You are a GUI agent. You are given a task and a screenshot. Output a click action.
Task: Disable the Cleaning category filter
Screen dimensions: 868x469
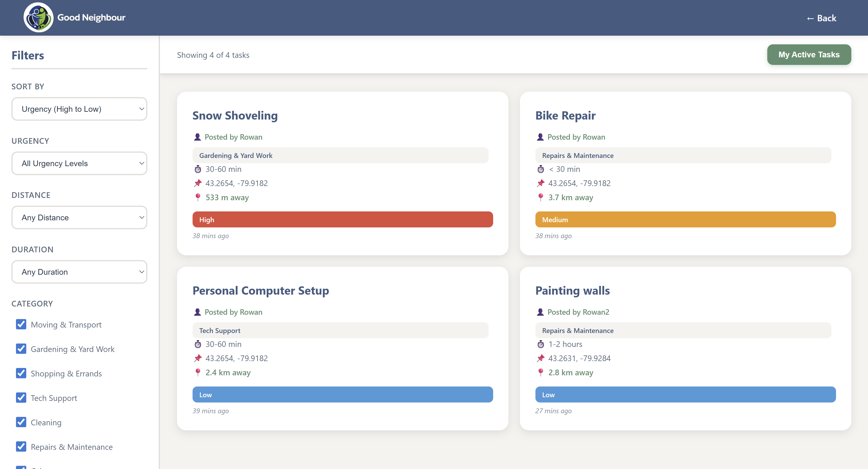21,422
